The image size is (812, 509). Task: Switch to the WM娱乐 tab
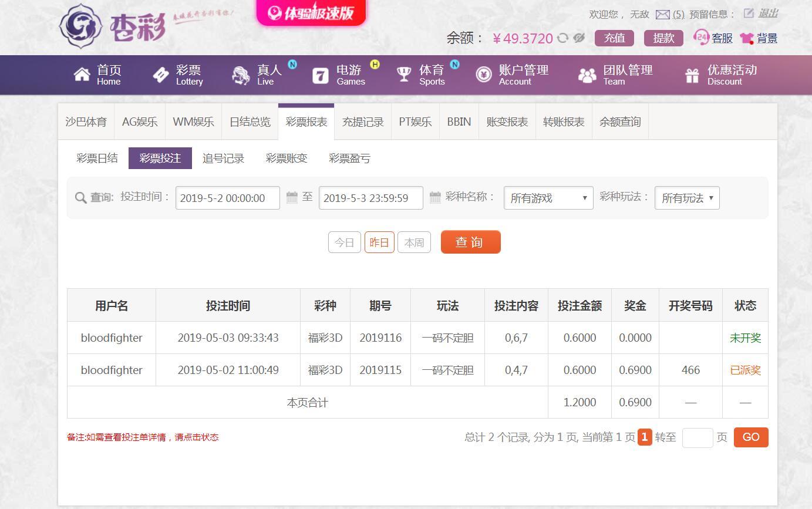click(x=193, y=122)
